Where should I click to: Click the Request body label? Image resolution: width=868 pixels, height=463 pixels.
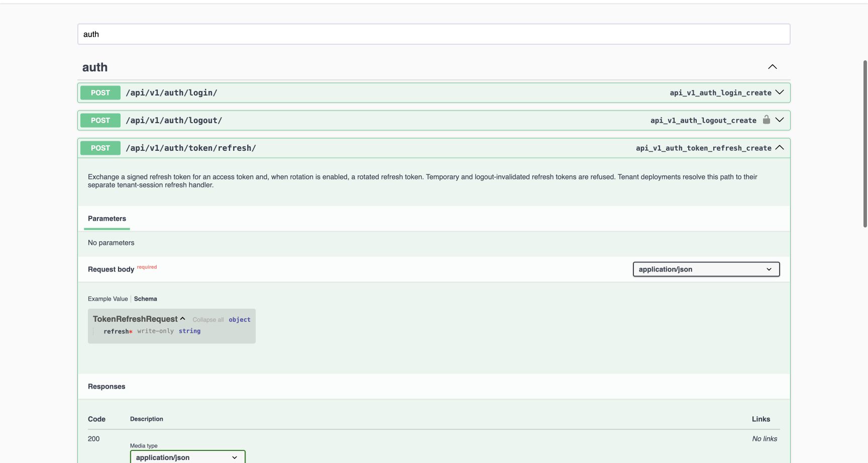(111, 269)
